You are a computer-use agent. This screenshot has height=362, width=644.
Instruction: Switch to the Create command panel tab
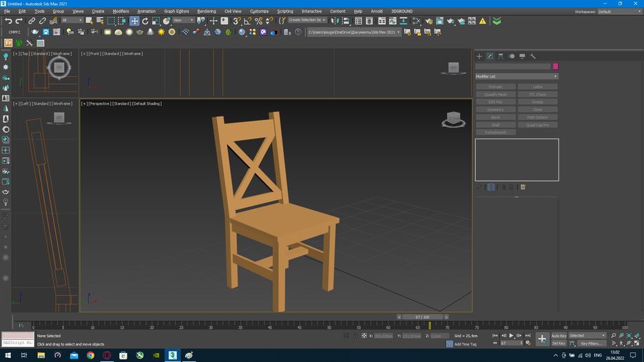[479, 56]
